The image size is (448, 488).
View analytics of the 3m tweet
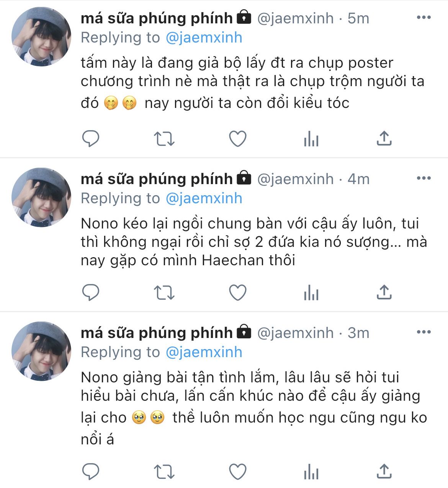click(311, 472)
